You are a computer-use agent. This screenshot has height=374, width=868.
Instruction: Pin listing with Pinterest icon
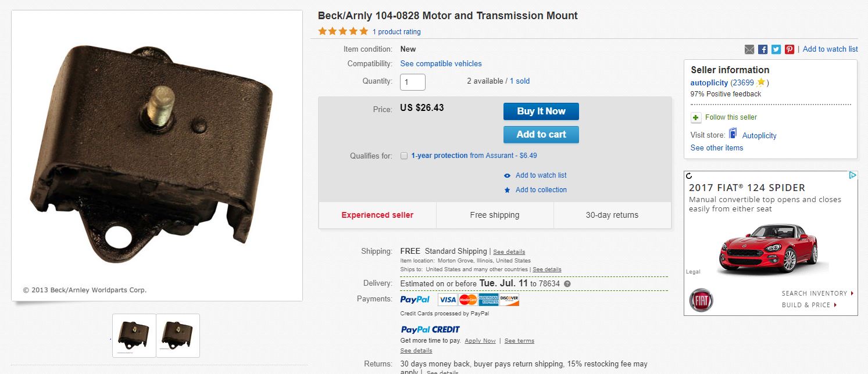(790, 49)
